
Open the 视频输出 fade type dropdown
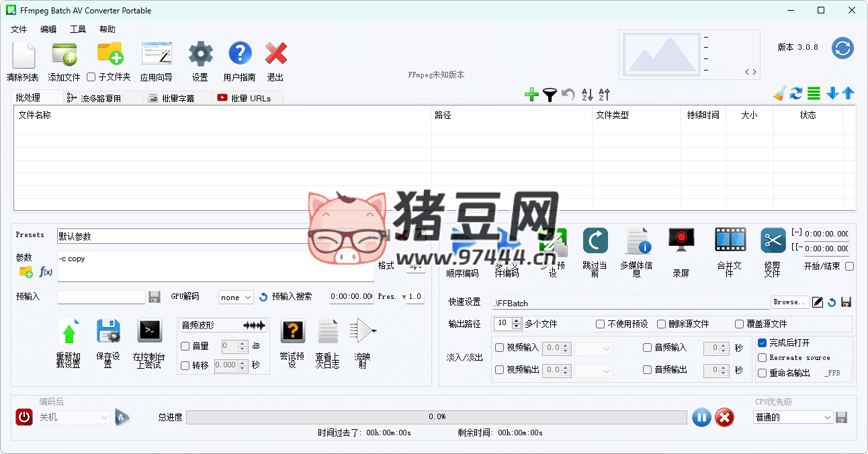(594, 370)
